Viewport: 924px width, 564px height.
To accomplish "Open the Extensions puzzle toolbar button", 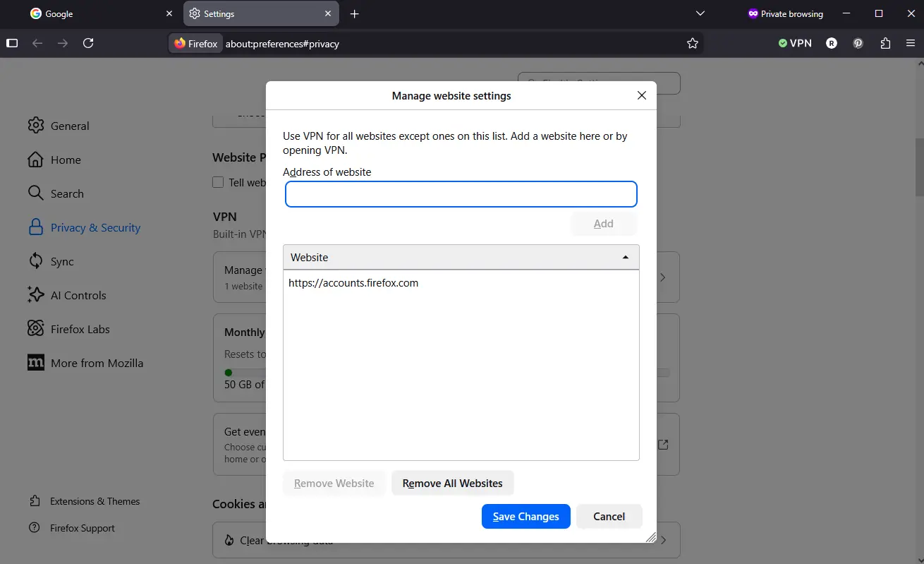I will point(885,43).
